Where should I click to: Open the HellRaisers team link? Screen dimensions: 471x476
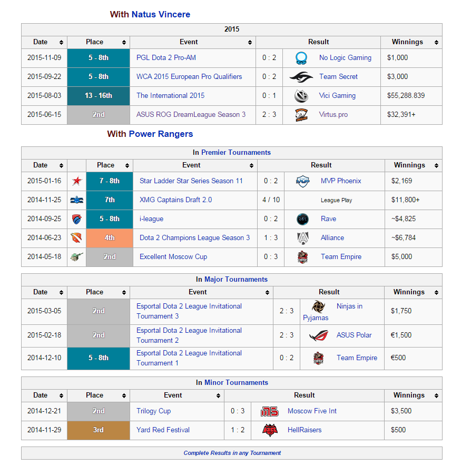tap(305, 430)
